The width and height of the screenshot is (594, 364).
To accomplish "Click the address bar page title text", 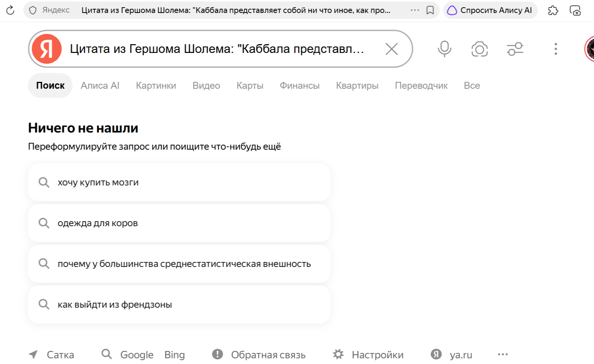I will [236, 10].
